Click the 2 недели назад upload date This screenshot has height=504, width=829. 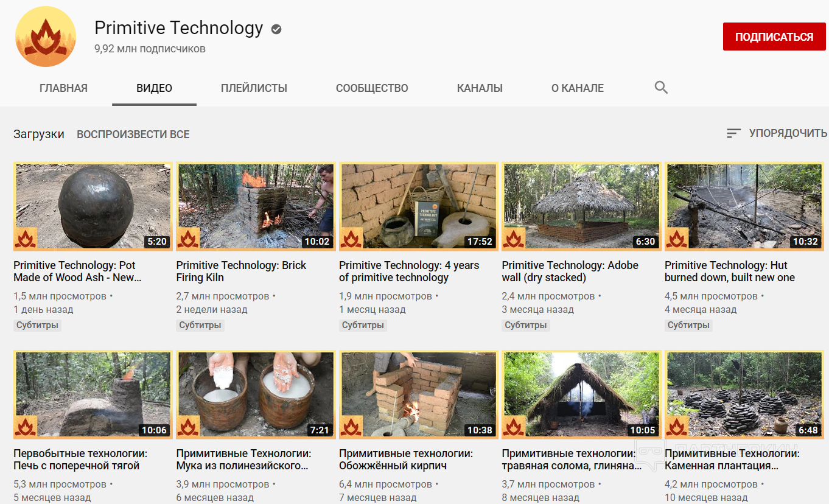[212, 309]
